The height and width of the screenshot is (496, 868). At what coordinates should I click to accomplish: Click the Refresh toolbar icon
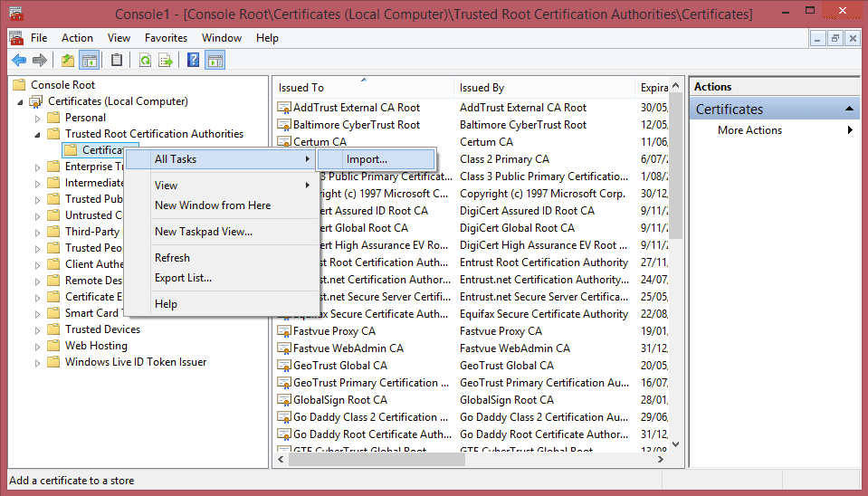(x=145, y=60)
